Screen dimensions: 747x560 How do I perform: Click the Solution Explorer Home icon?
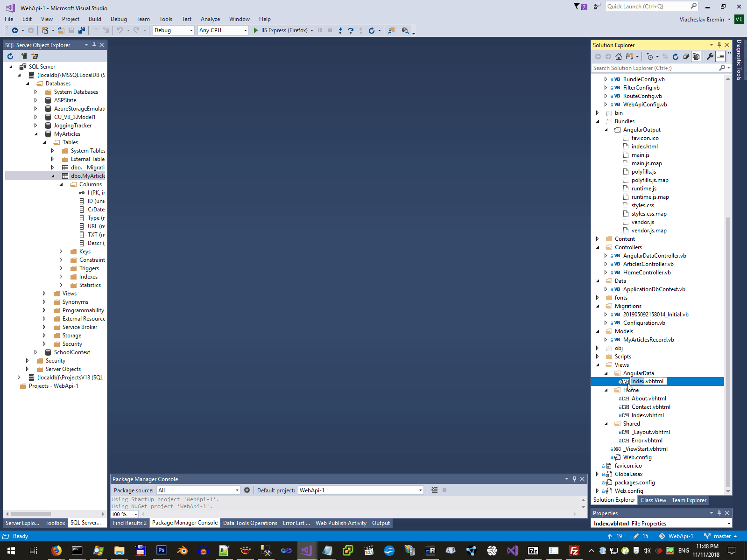[x=619, y=56]
